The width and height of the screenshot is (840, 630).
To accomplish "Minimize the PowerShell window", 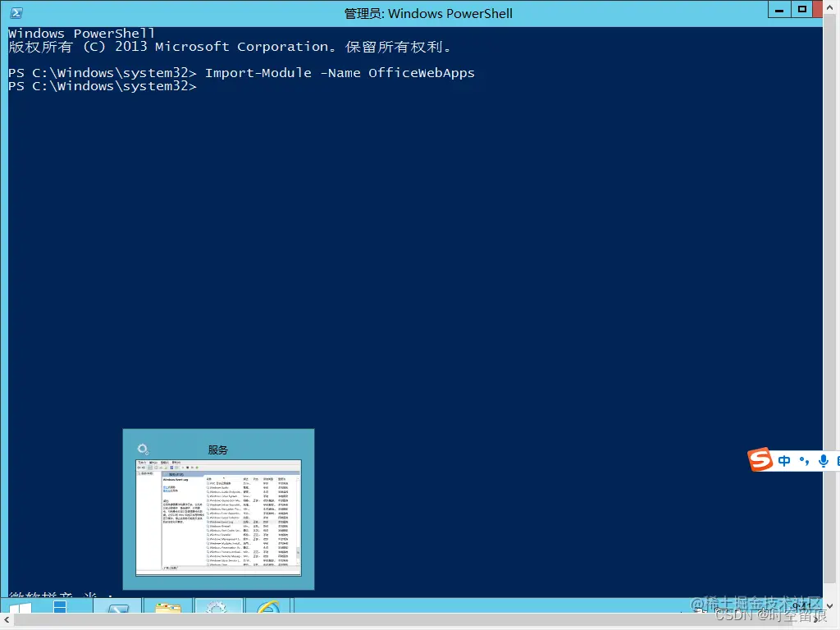I will (x=779, y=10).
